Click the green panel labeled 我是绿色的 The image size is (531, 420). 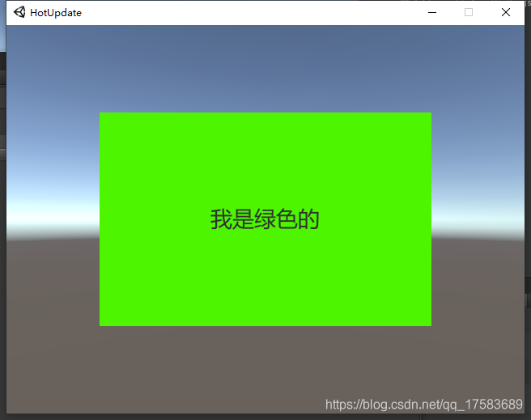tap(265, 219)
